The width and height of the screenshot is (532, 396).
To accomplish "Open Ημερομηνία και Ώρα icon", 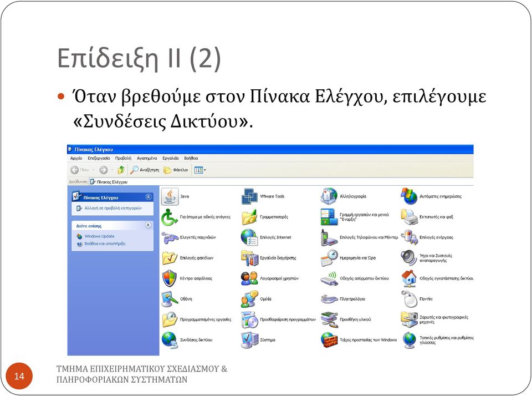I will tap(329, 258).
